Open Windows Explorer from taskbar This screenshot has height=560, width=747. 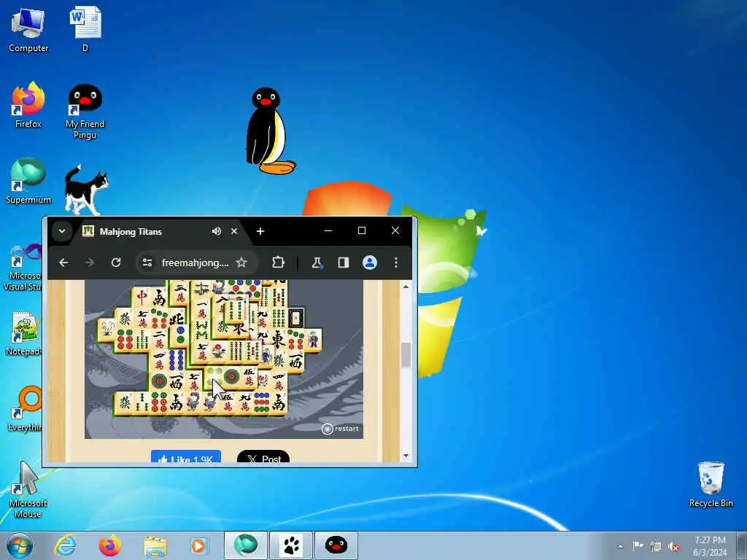point(155,545)
